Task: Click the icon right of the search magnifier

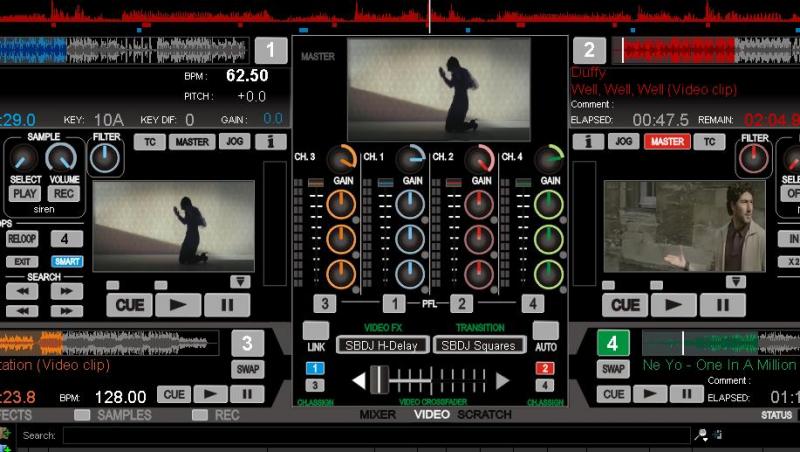Action: pos(718,435)
